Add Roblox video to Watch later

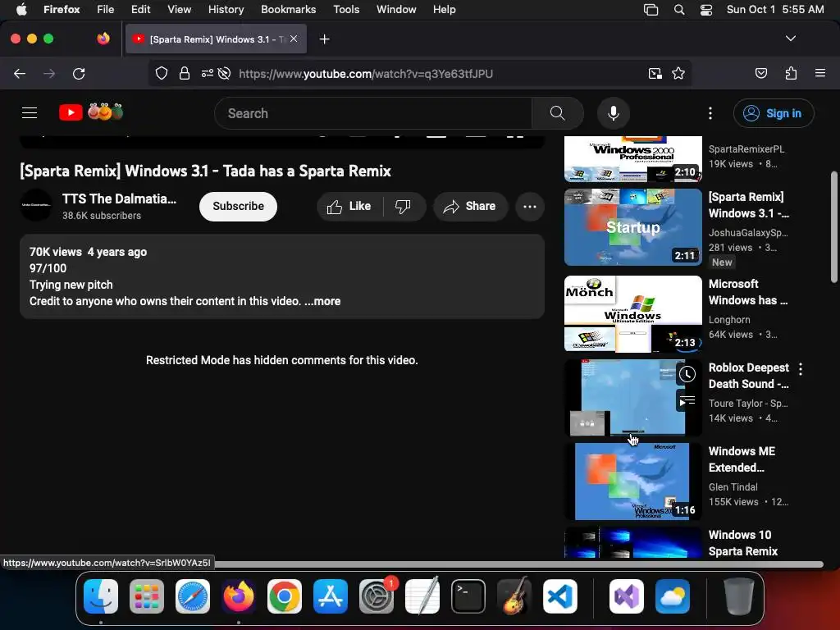click(687, 374)
